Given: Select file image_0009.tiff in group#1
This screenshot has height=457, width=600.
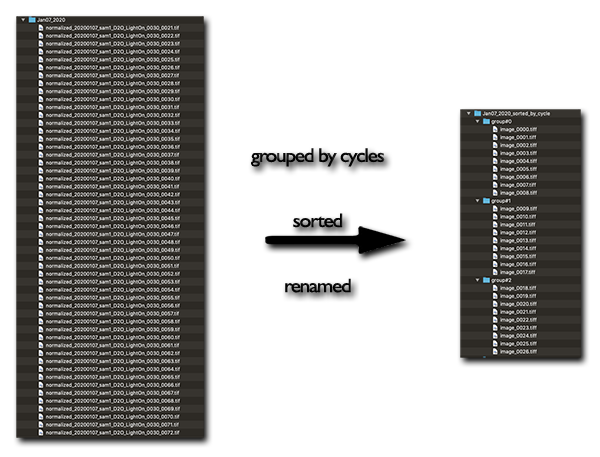Looking at the screenshot, I should [519, 209].
